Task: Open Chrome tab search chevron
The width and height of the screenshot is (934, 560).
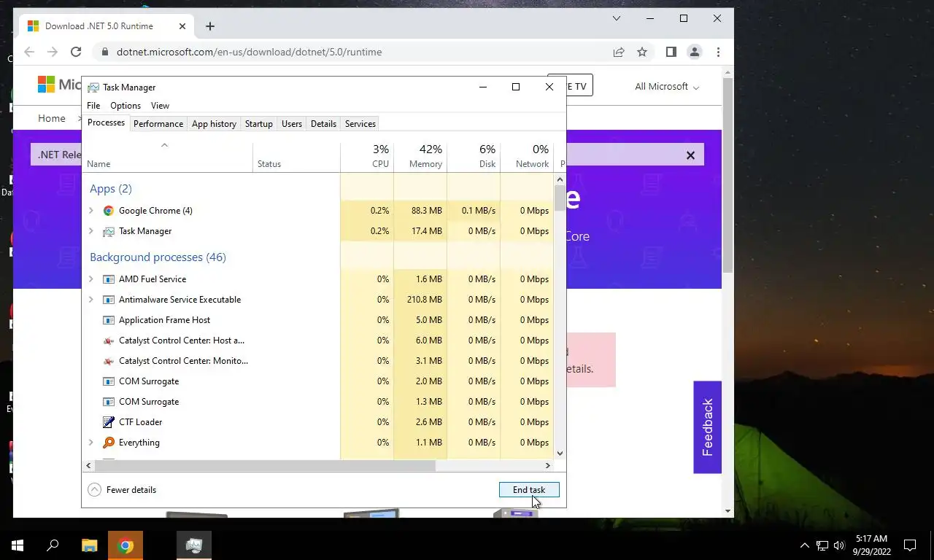Action: click(617, 18)
